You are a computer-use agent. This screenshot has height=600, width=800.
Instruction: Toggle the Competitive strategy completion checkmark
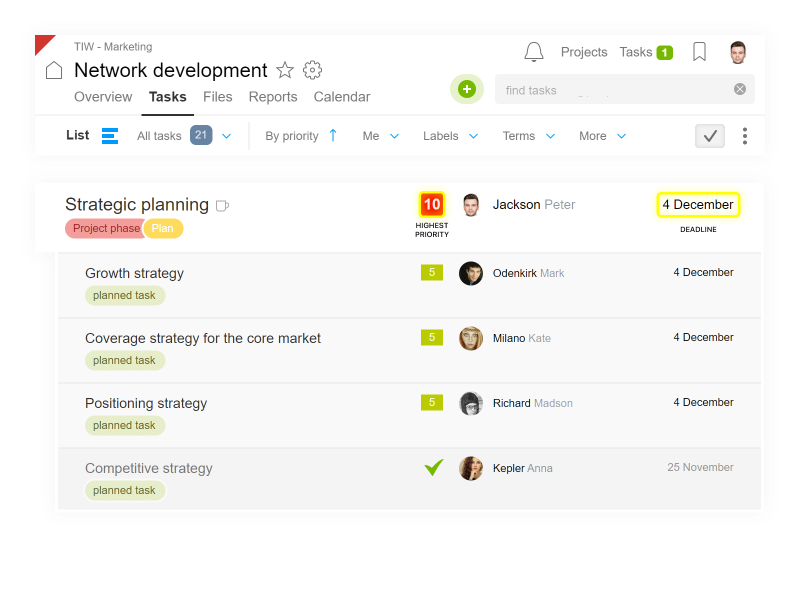click(x=434, y=467)
